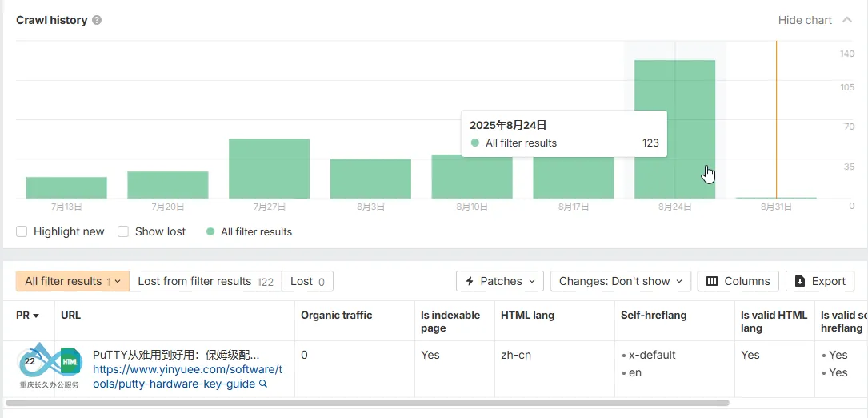
Task: Sort by PR column header
Action: pyautogui.click(x=28, y=315)
